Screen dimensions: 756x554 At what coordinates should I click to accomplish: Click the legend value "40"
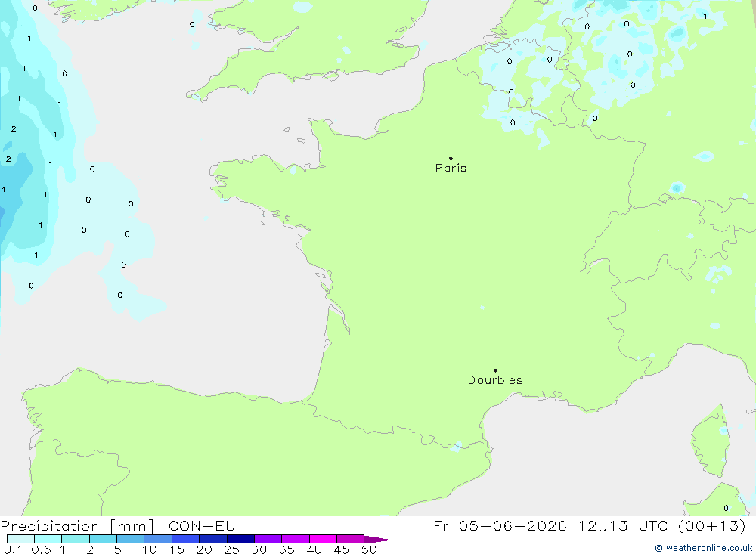pyautogui.click(x=314, y=549)
